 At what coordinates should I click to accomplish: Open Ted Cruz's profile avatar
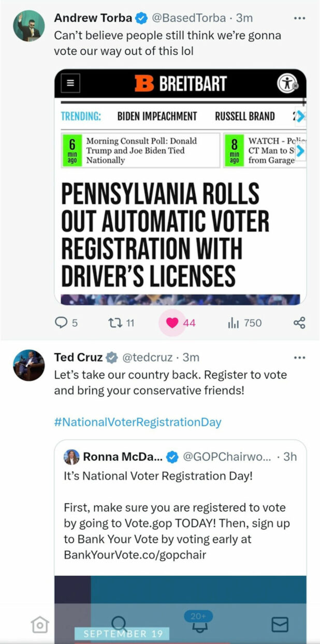click(28, 365)
